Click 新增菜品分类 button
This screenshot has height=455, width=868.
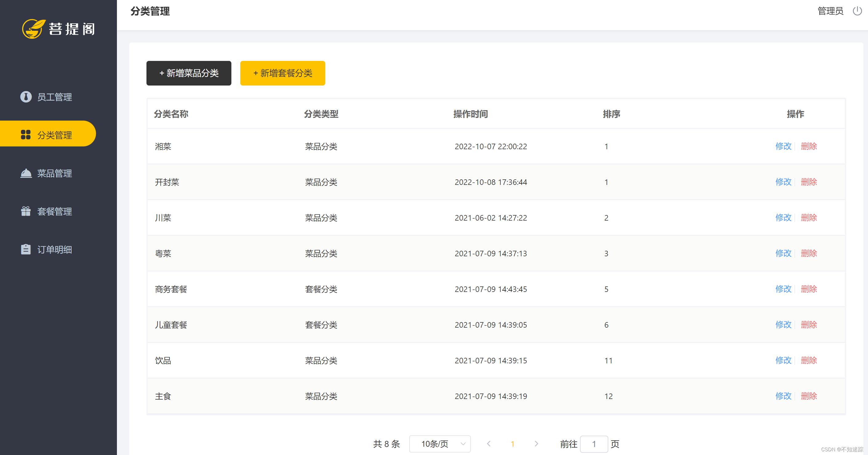coord(189,73)
